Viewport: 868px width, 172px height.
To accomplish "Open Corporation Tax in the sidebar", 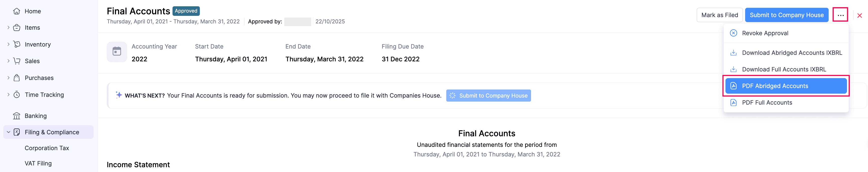I will pyautogui.click(x=47, y=148).
